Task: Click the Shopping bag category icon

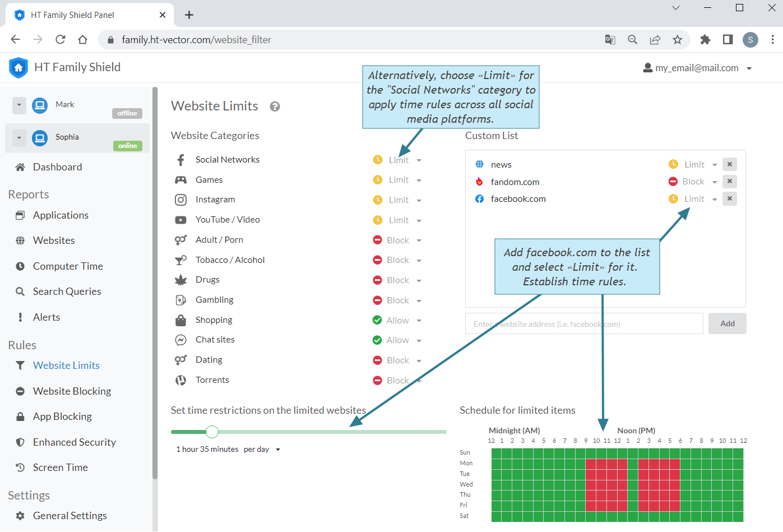Action: (x=180, y=320)
